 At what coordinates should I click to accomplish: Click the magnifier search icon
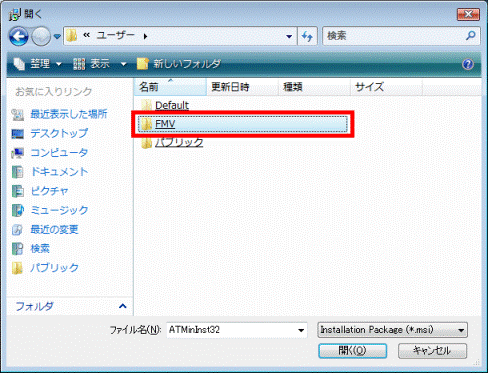(x=471, y=35)
